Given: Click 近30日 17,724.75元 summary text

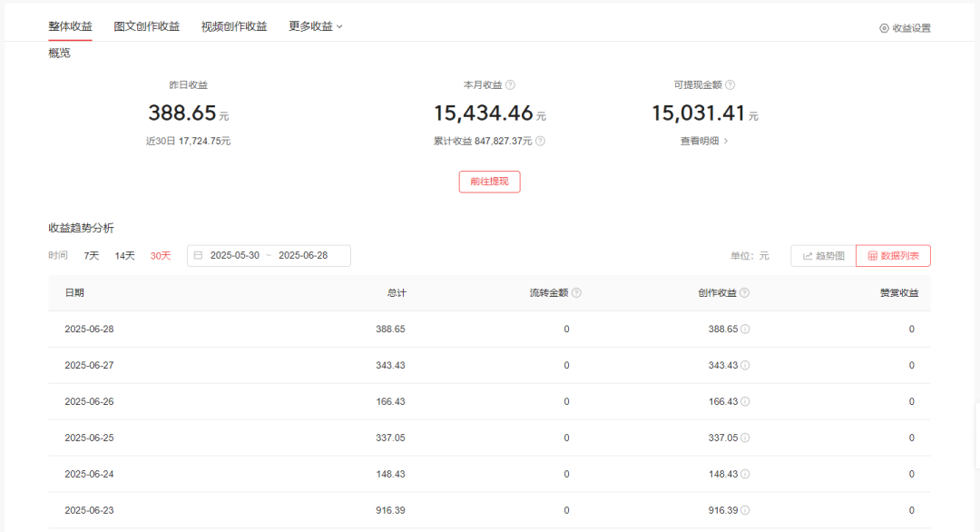Looking at the screenshot, I should 188,142.
